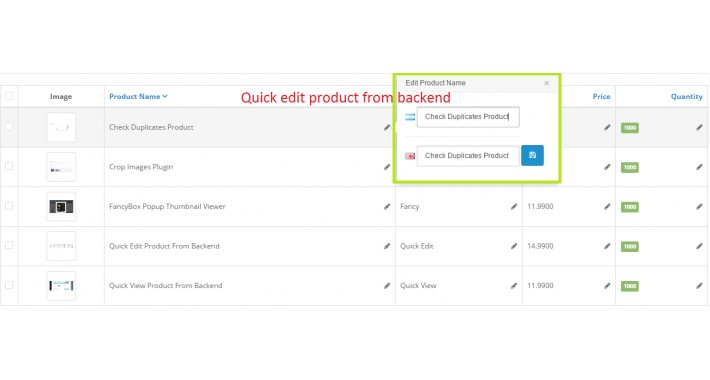The image size is (710, 380).
Task: Select 'FancyBox Popup Thumbnail Viewer' name text
Action: click(x=167, y=206)
